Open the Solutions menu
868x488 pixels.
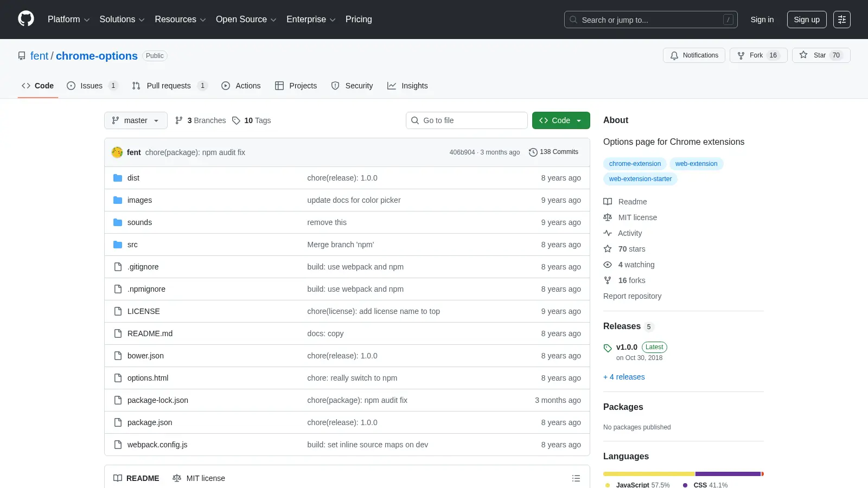[x=122, y=19]
